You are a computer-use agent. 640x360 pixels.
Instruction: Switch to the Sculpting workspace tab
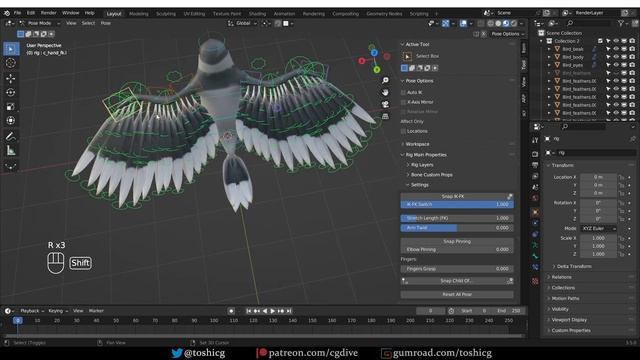click(166, 13)
